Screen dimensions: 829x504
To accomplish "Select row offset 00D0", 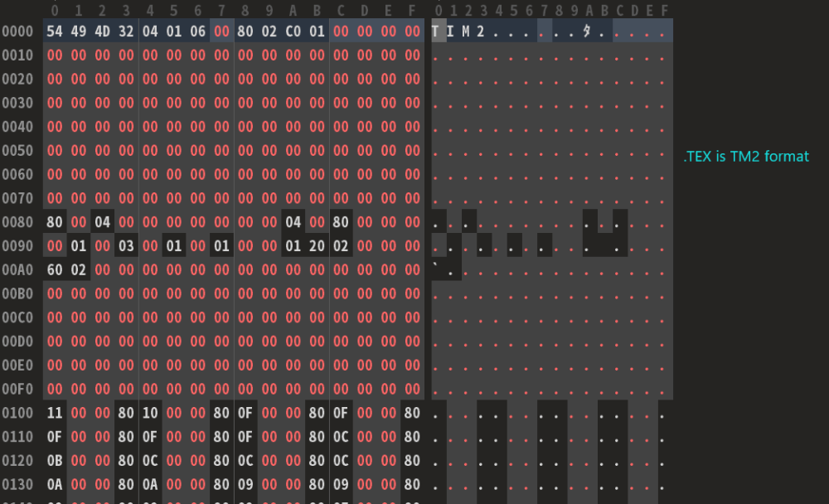I will pyautogui.click(x=17, y=342).
